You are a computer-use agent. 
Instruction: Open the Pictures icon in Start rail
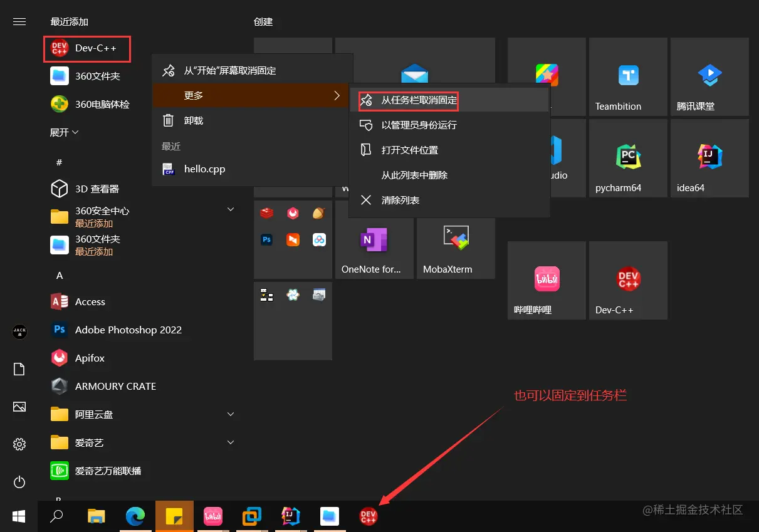tap(19, 407)
